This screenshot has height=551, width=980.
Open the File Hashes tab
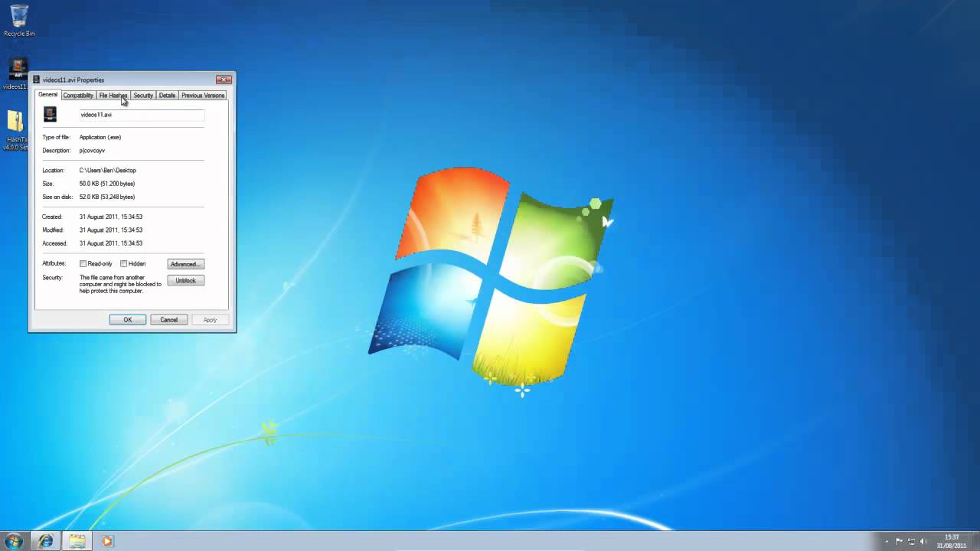(x=113, y=96)
